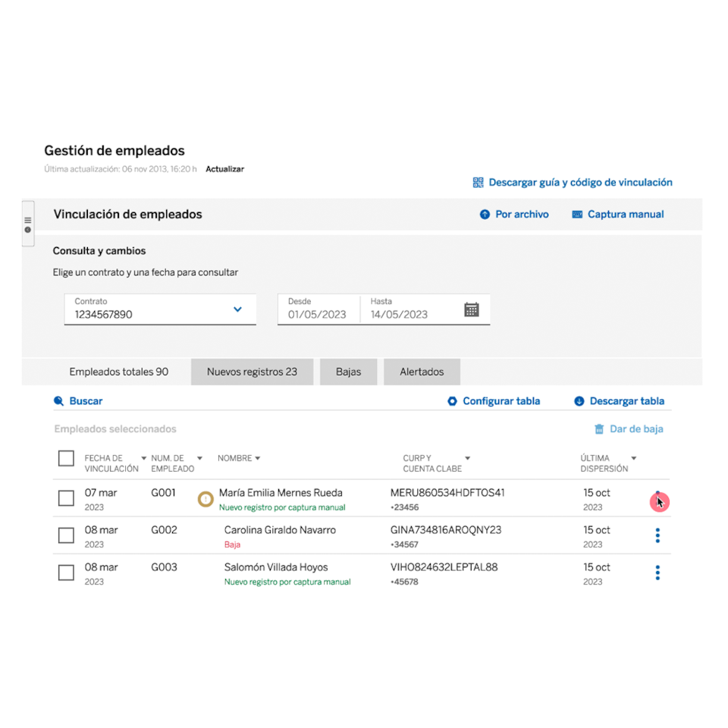Open three-dot menu for Carolina Giraldo Navarro

[x=657, y=536]
